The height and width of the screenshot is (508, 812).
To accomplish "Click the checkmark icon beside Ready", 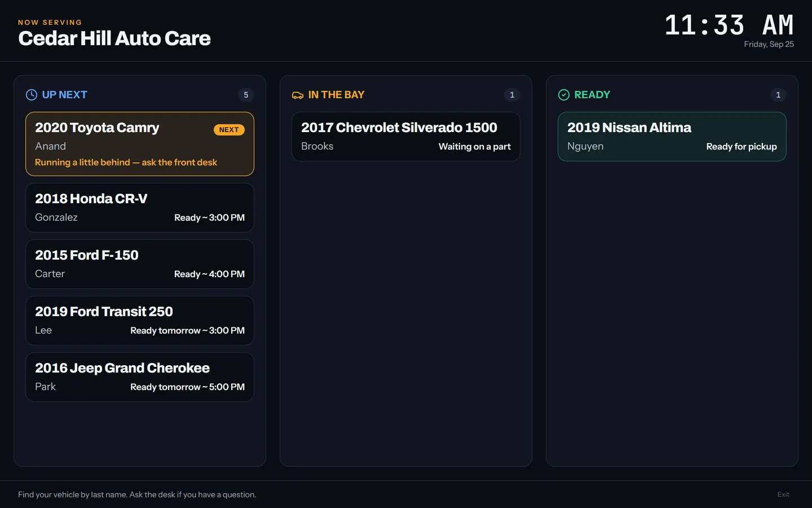I will tap(564, 95).
